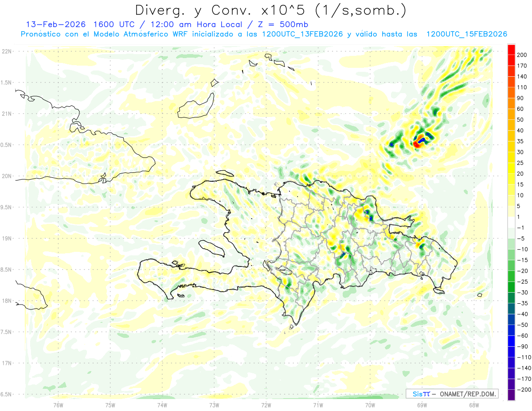Screen dimensions: 532x411
Task: Click the '73W' longitude label
Action: (214, 405)
